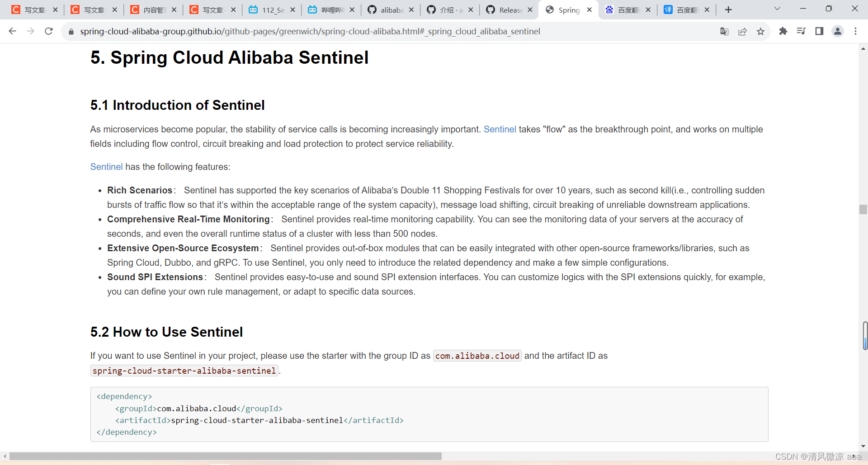Viewport: 868px width, 465px height.
Task: Open the Chrome three-dot menu
Action: [855, 31]
